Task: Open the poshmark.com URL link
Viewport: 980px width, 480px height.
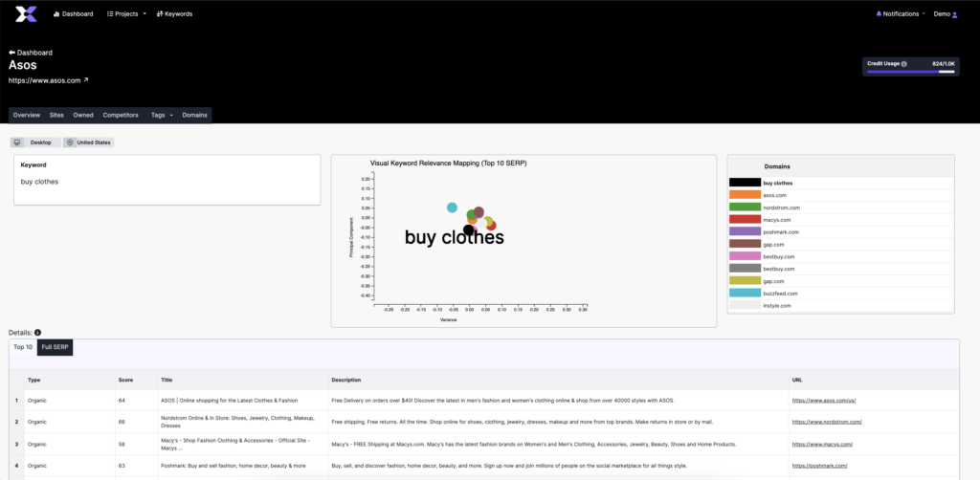Action: click(x=819, y=466)
